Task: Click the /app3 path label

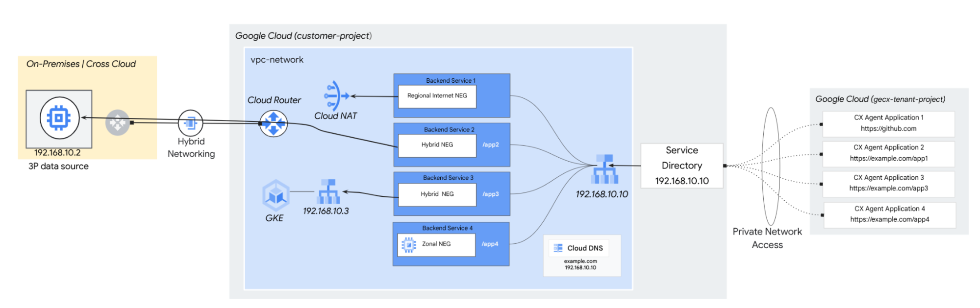Action: point(491,194)
